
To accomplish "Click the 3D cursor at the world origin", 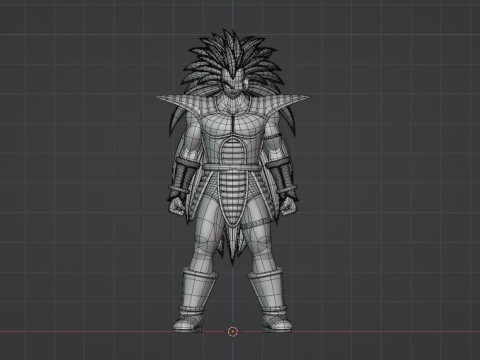I will point(232,332).
